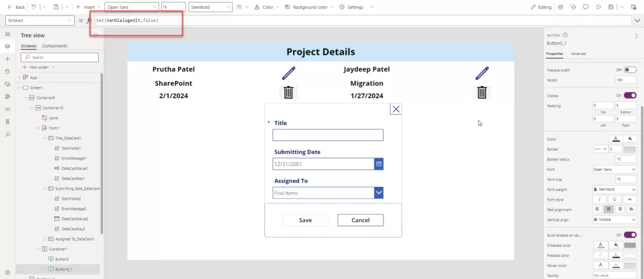
Task: Turn off Auto disable on select toggle
Action: [x=630, y=234]
